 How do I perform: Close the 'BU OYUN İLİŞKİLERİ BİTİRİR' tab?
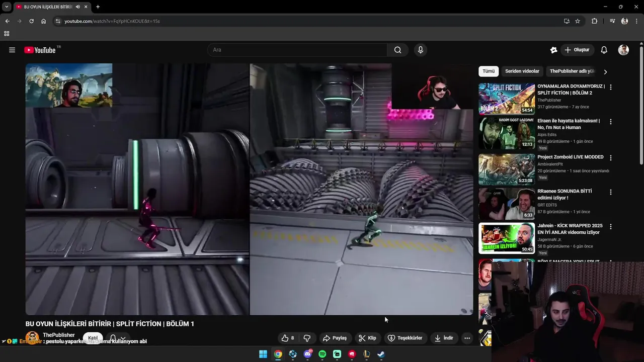pos(87,7)
